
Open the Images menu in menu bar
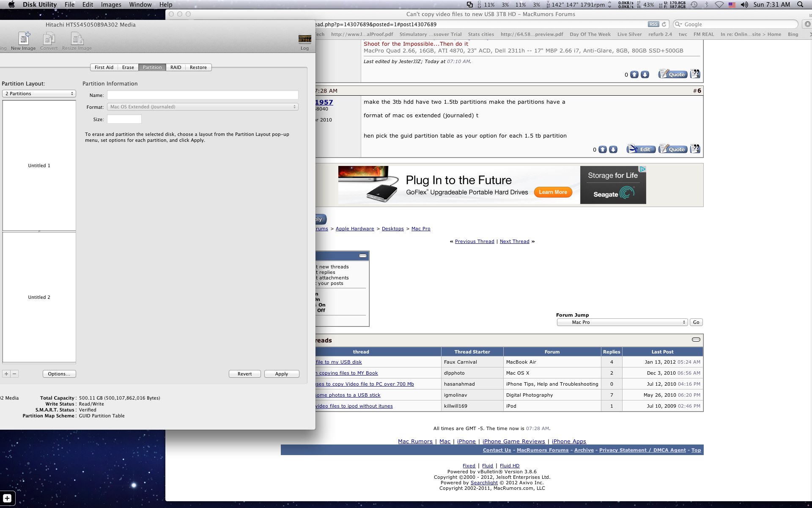click(111, 5)
